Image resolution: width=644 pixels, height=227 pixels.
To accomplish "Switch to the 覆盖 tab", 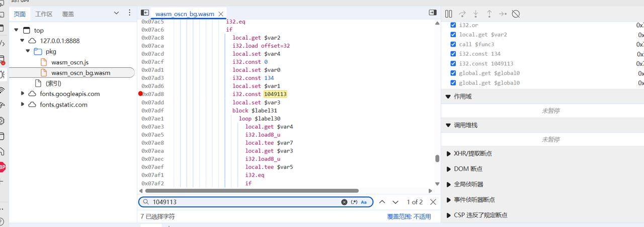I will [68, 14].
